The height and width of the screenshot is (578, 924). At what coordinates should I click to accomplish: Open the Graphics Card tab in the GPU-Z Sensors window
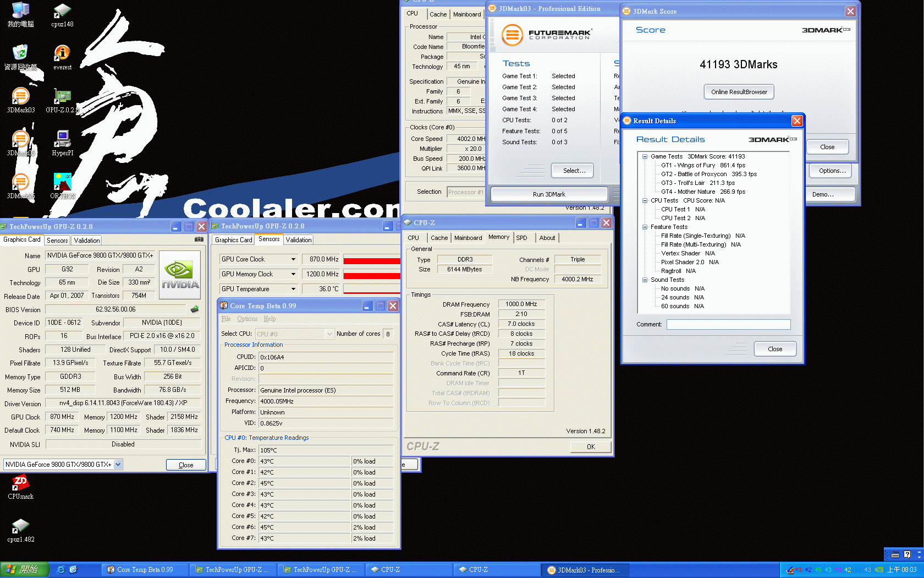[x=234, y=240]
